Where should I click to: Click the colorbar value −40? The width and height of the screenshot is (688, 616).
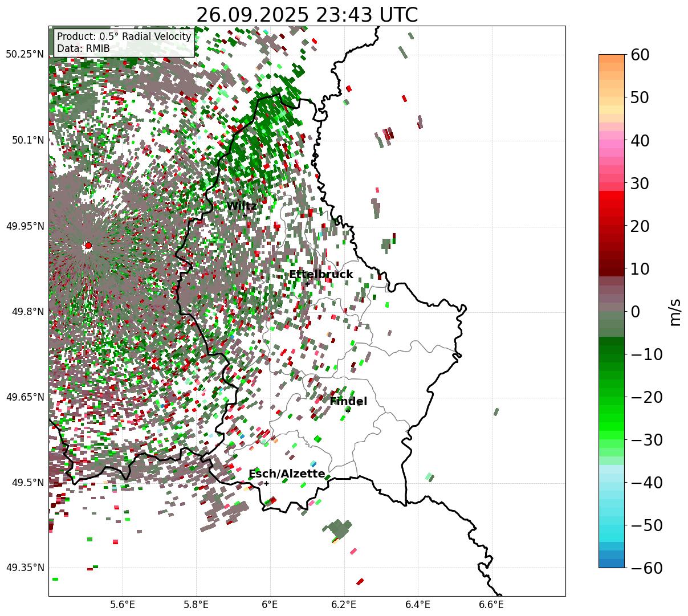(x=646, y=483)
